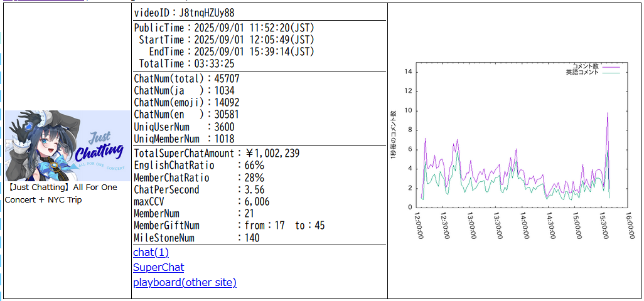
Task: Click the 14 y-axis tick label
Action: click(409, 72)
